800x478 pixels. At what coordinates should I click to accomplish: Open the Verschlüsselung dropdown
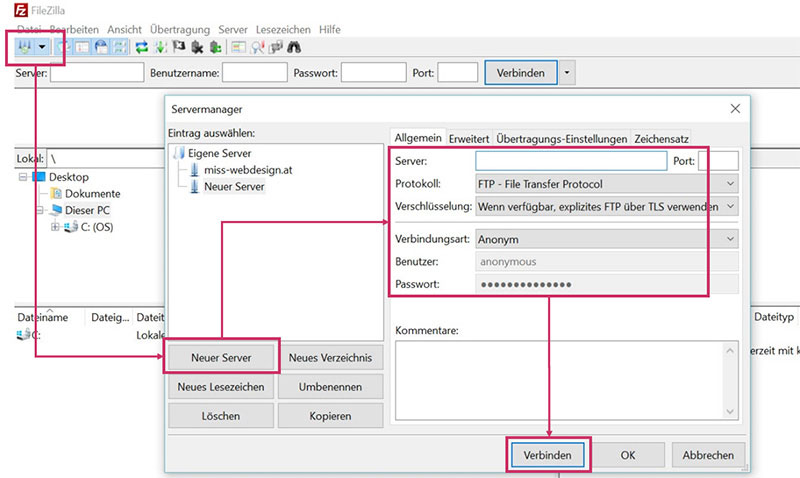607,207
